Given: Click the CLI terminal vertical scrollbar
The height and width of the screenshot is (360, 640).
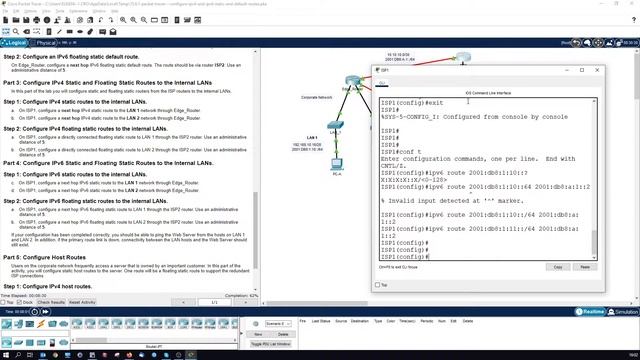Looking at the screenshot, I should click(594, 242).
